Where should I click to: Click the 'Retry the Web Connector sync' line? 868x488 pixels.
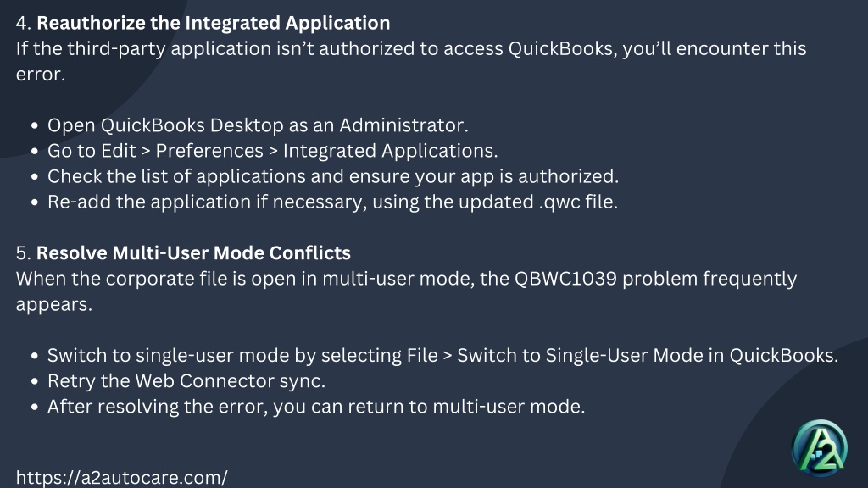[x=186, y=380]
